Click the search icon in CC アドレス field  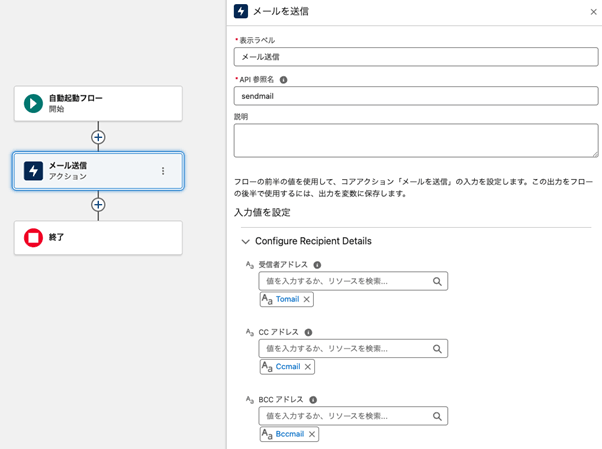437,349
